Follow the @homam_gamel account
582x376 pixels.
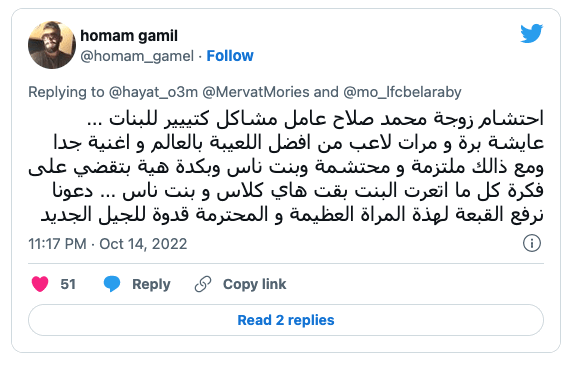point(230,56)
